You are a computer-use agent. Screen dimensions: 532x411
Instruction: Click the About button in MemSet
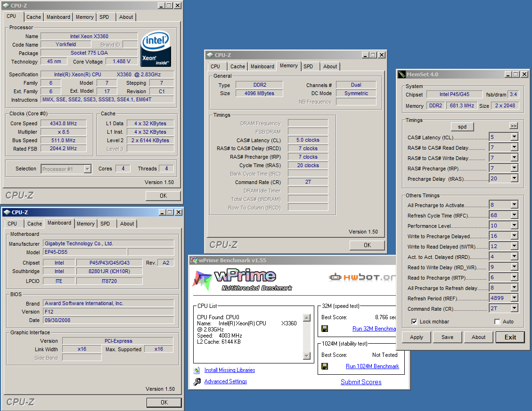(x=478, y=337)
